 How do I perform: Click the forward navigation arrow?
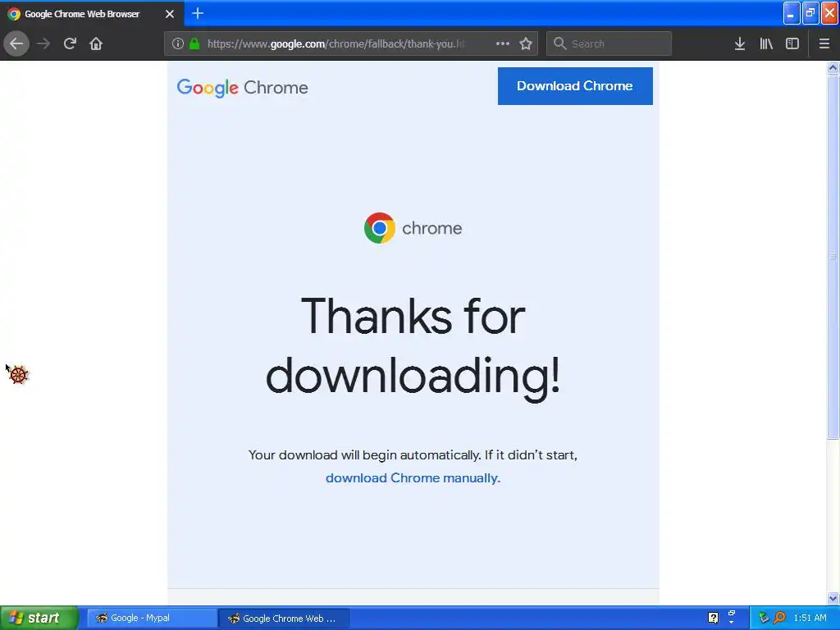[43, 44]
